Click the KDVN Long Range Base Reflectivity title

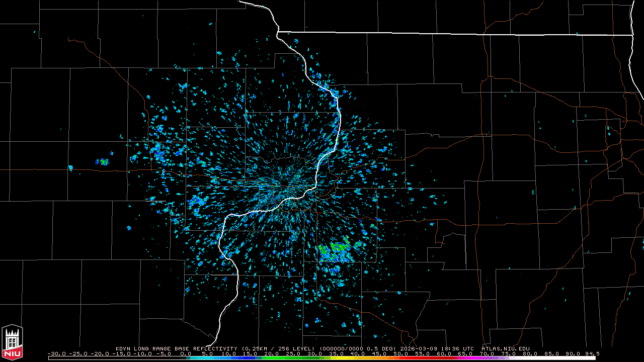point(176,348)
